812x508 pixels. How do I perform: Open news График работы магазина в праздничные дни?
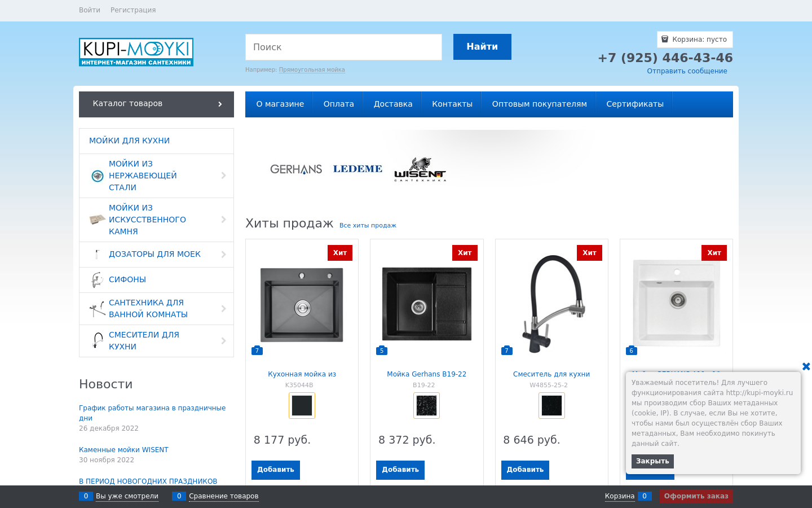tap(152, 413)
